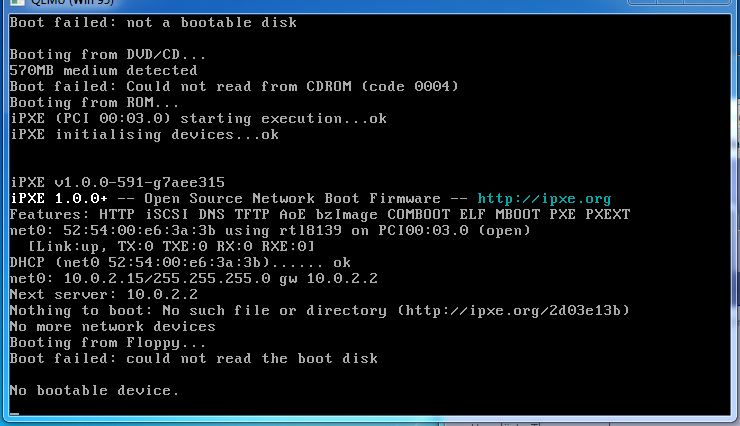Click the "Booting from ROM..." line

95,102
